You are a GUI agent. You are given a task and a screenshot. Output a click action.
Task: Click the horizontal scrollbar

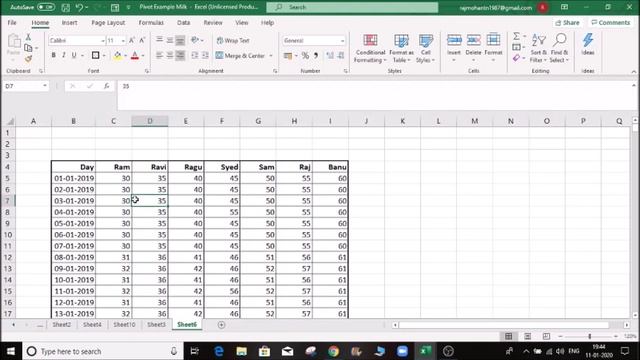(x=504, y=325)
